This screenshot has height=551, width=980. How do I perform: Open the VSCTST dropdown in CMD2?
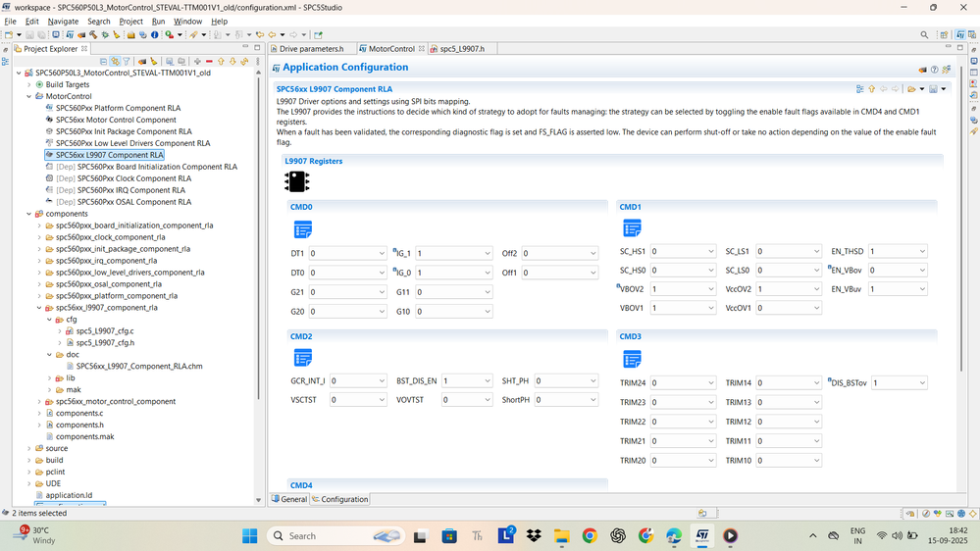357,400
